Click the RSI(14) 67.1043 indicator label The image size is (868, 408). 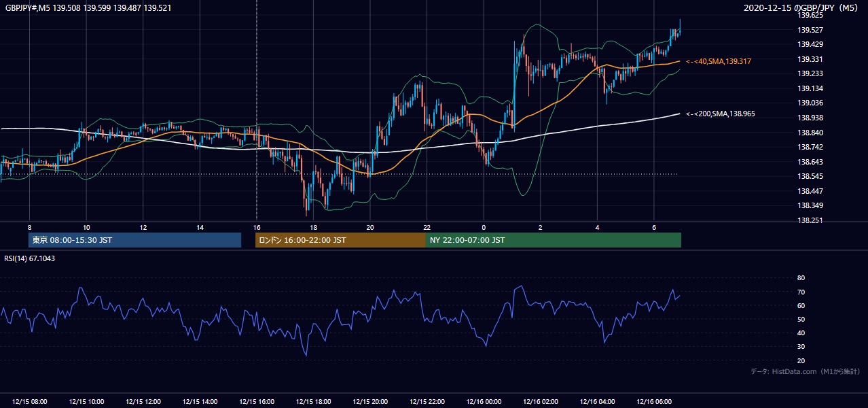(30, 258)
